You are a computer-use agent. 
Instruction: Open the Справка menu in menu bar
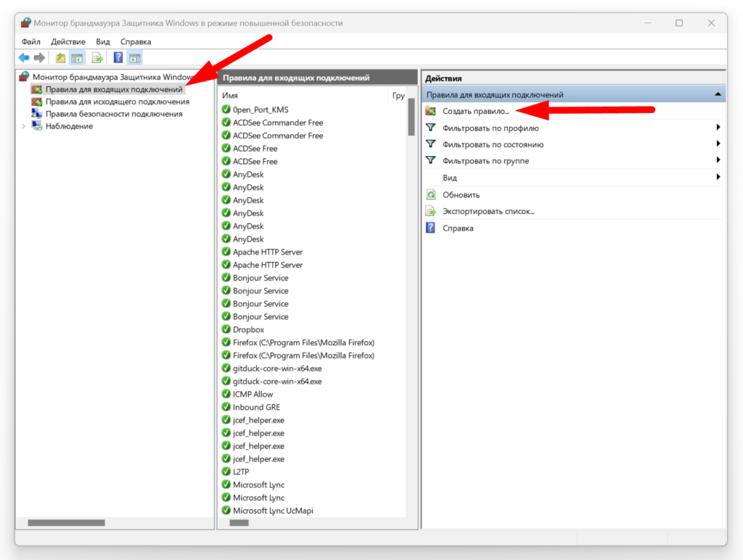[x=136, y=41]
